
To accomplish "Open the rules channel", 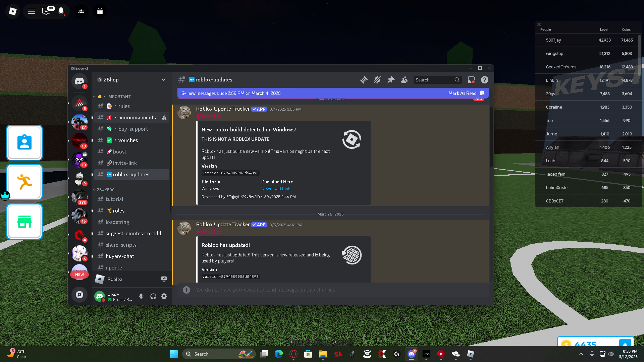I will tap(132, 106).
